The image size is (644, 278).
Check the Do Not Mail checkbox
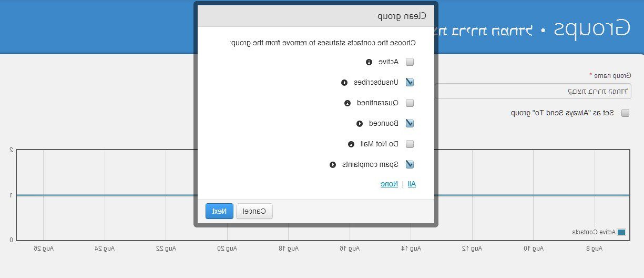click(410, 144)
